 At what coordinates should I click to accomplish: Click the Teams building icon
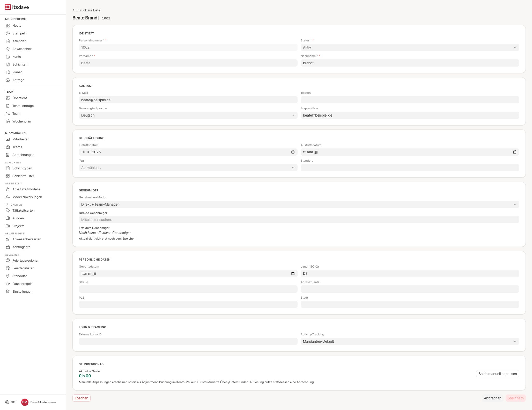(8, 147)
